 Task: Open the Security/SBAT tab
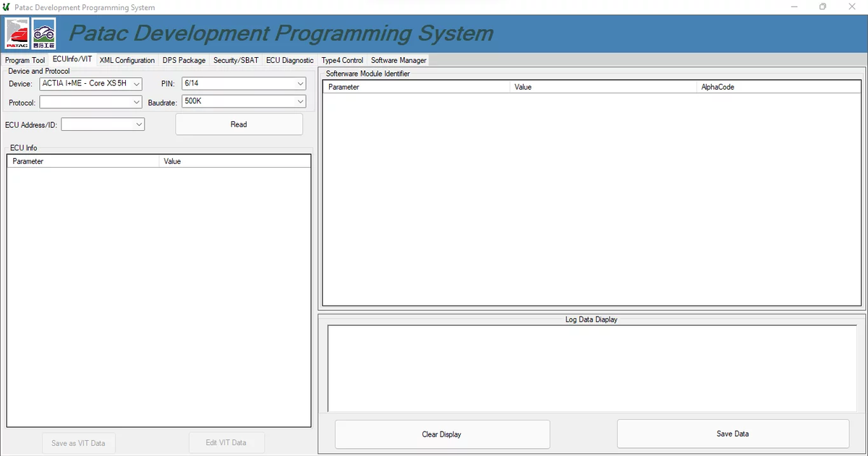pos(235,60)
